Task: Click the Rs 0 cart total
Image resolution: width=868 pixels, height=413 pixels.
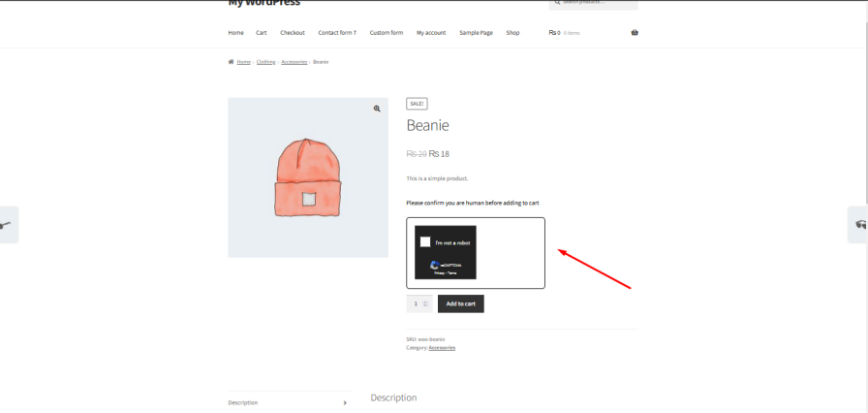Action: (554, 33)
